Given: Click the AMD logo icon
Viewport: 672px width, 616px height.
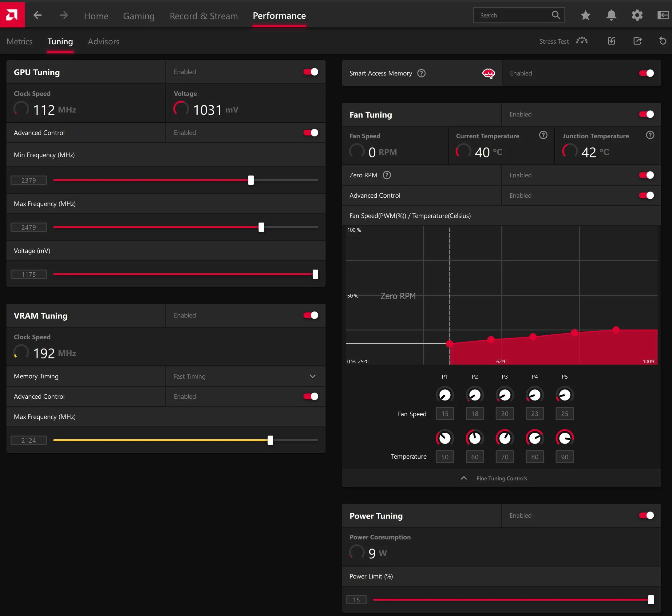Looking at the screenshot, I should [x=12, y=15].
